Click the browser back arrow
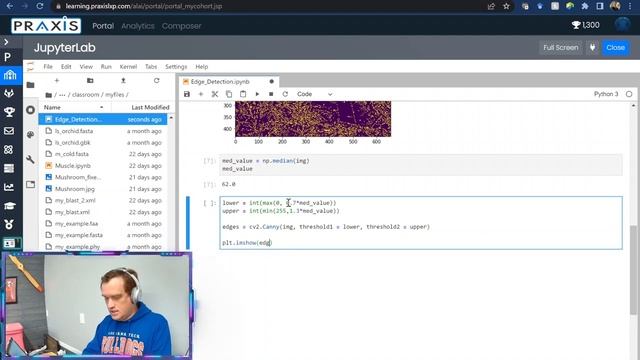 [x=10, y=6]
